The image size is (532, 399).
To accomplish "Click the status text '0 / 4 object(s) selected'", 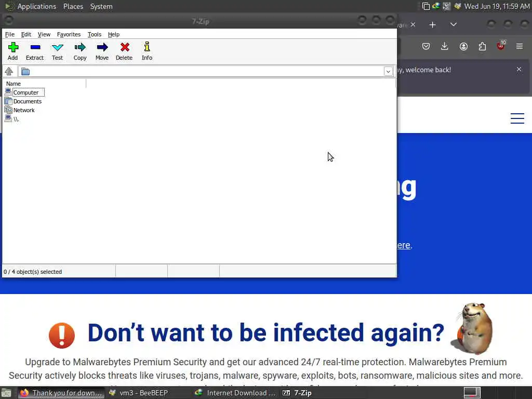I will coord(33,272).
